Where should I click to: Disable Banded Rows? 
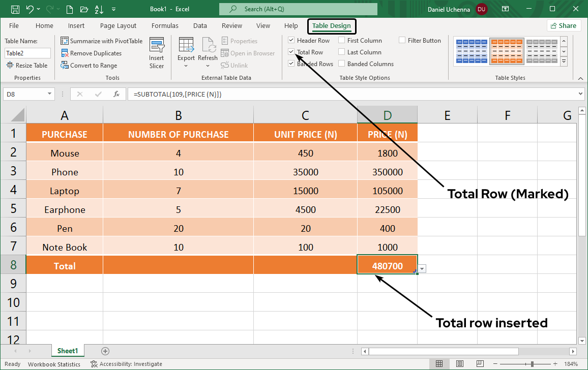(x=291, y=64)
